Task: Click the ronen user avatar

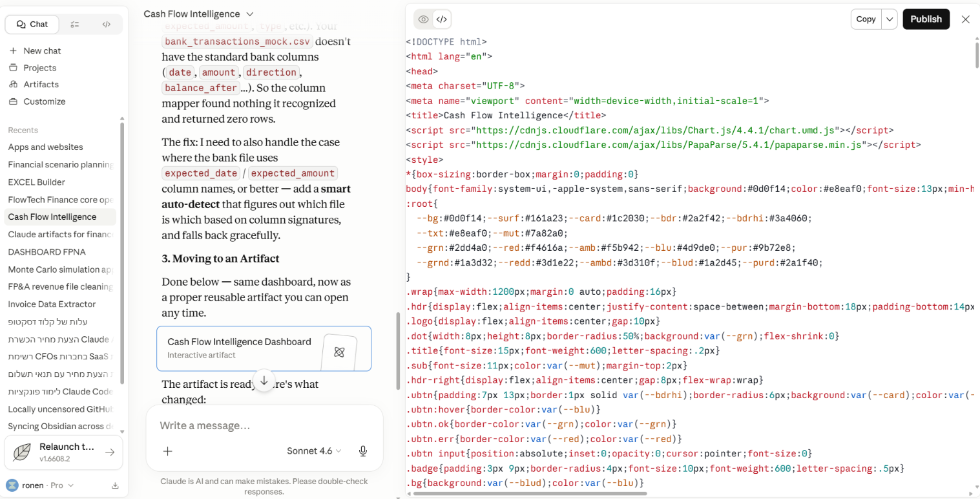Action: point(12,485)
